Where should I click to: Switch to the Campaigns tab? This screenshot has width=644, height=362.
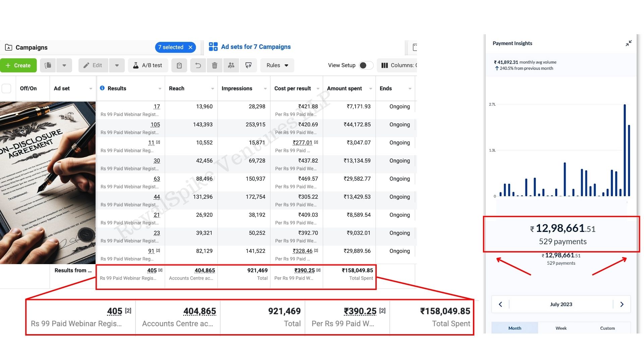tap(31, 47)
